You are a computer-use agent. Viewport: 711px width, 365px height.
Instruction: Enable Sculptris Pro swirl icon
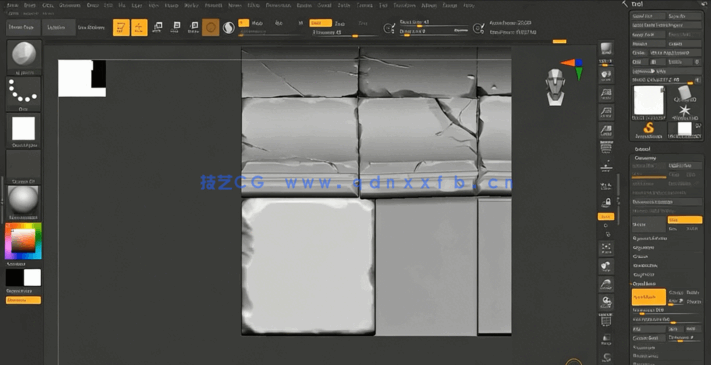229,28
